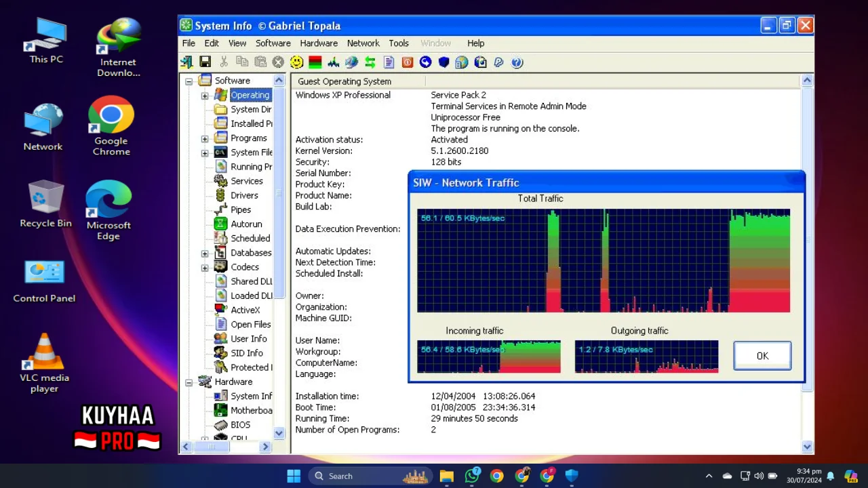Open the Edit menu
Image resolution: width=868 pixels, height=488 pixels.
212,43
